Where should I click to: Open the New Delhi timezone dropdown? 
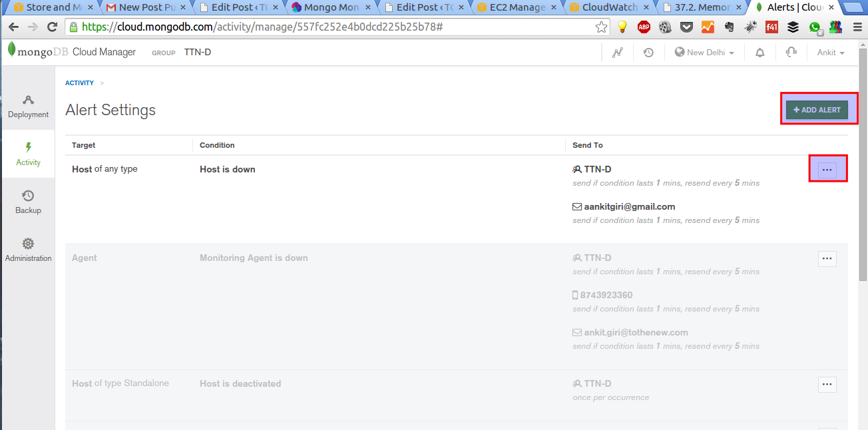pyautogui.click(x=705, y=53)
